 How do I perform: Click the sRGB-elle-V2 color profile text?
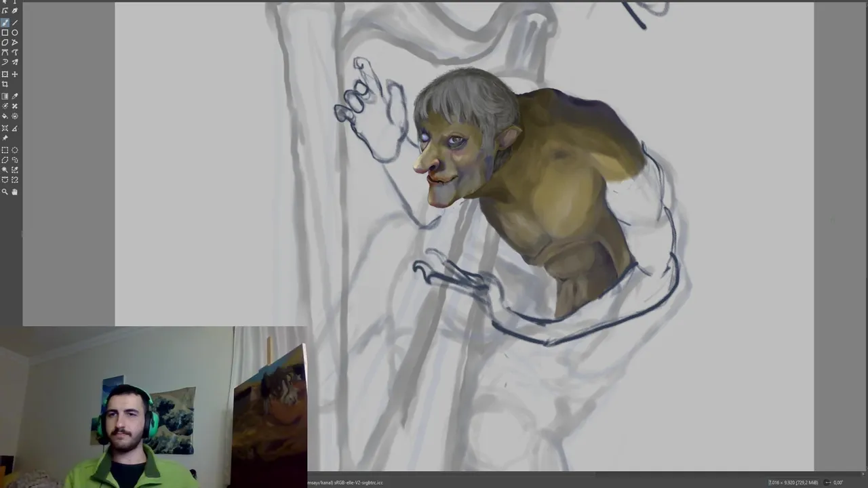[x=357, y=483]
